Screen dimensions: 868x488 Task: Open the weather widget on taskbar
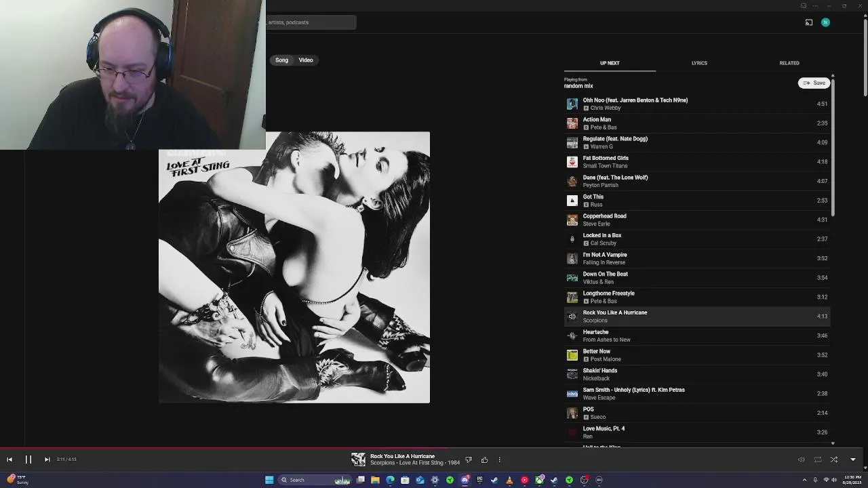16,480
